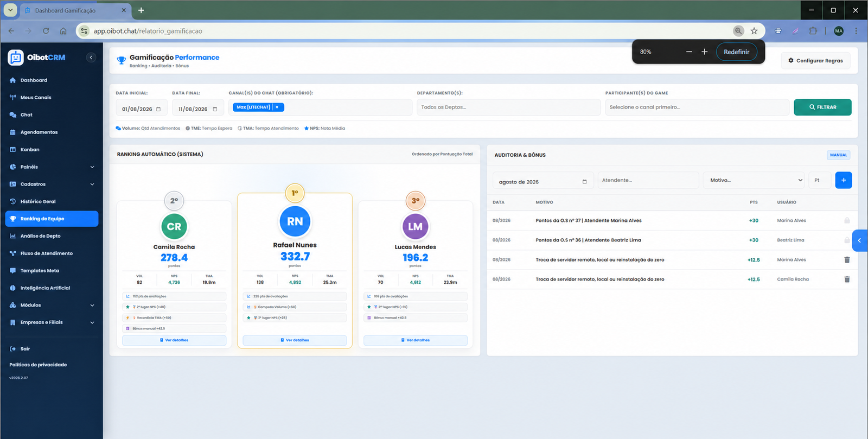Open Meus Canais in the sidebar
The image size is (868, 439).
pos(36,98)
